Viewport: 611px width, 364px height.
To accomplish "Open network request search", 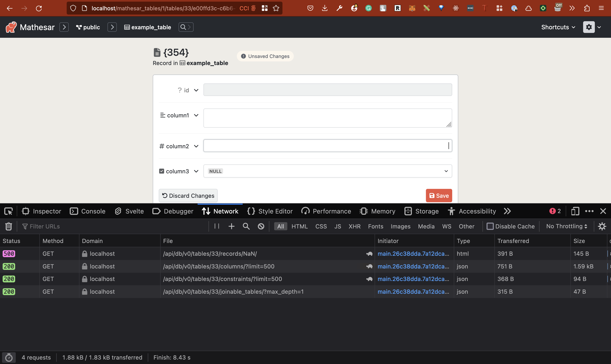I will coord(246,226).
